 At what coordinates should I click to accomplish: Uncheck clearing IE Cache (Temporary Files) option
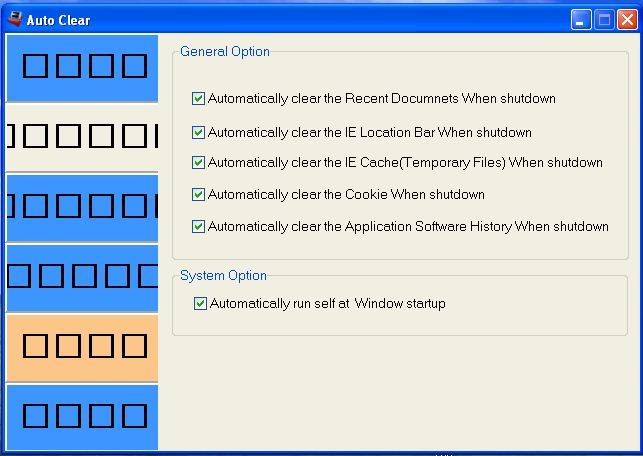click(198, 162)
